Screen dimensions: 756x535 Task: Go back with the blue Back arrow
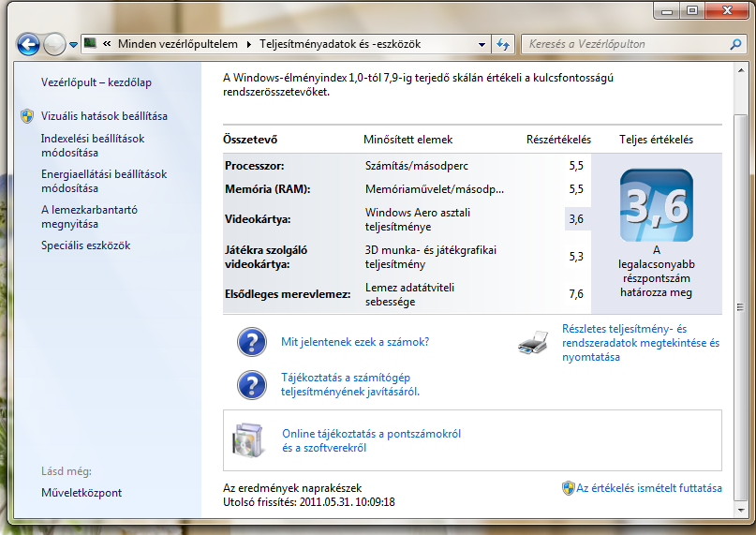point(28,44)
